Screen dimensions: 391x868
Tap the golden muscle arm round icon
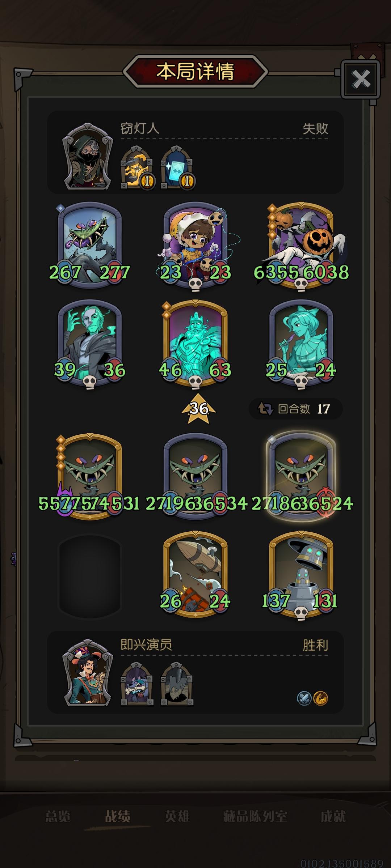click(320, 698)
